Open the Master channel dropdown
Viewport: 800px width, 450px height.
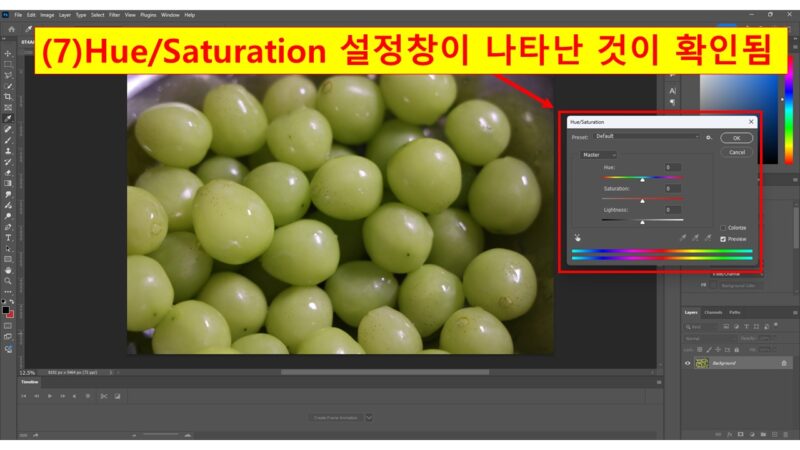tap(598, 155)
